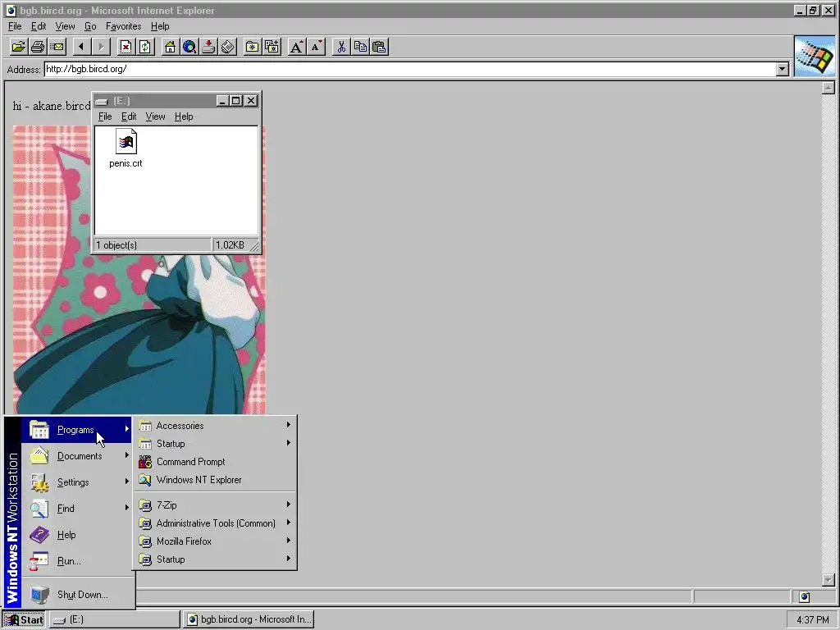Open the Address bar dropdown arrow
Screen dimensions: 840x630
pos(782,69)
